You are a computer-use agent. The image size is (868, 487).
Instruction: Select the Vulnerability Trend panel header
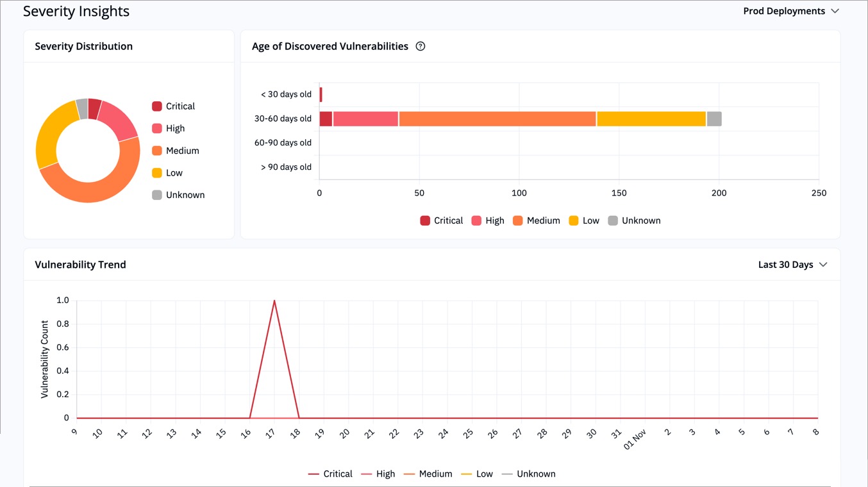[80, 264]
